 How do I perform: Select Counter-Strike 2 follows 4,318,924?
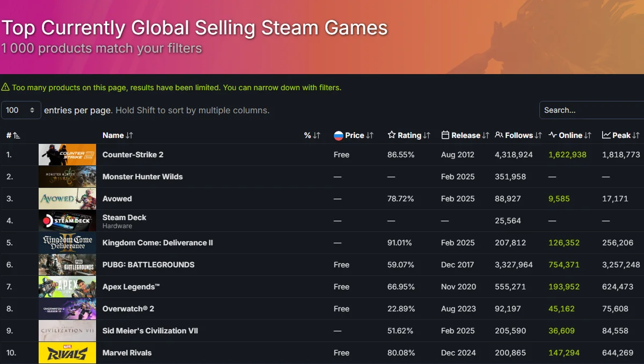pyautogui.click(x=514, y=155)
